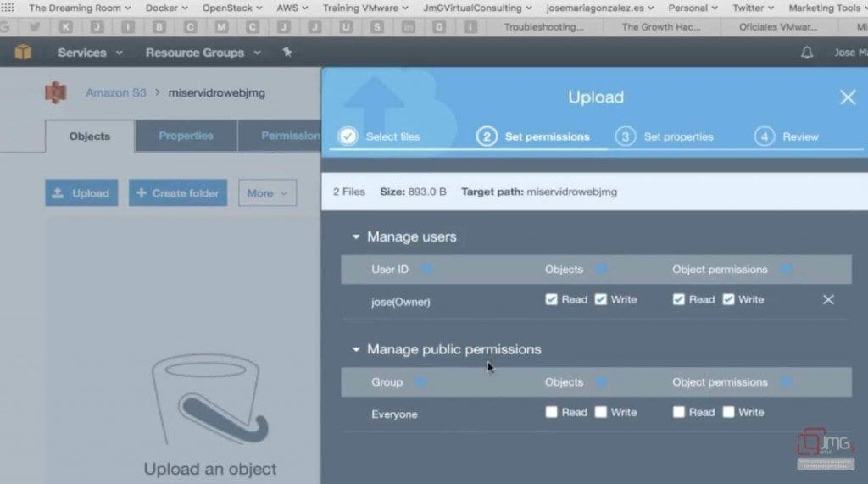Open the Training VMware bookmarks folder
The width and height of the screenshot is (868, 484).
(365, 8)
